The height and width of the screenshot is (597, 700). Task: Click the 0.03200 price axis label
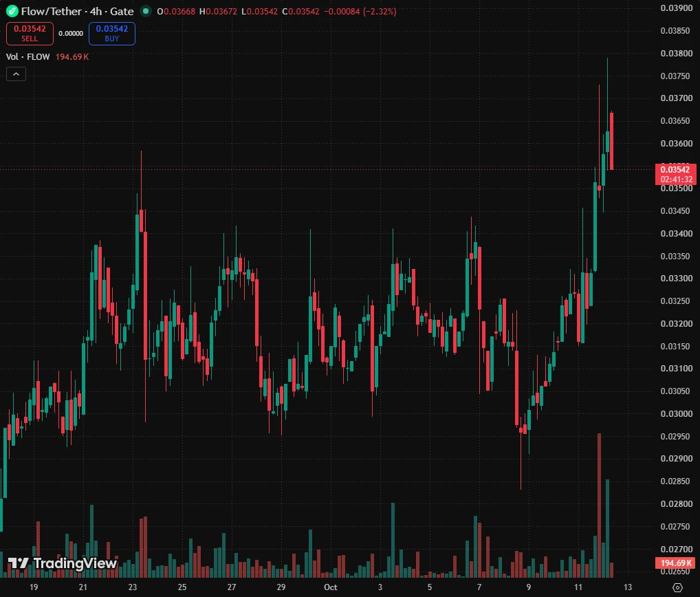coord(677,324)
